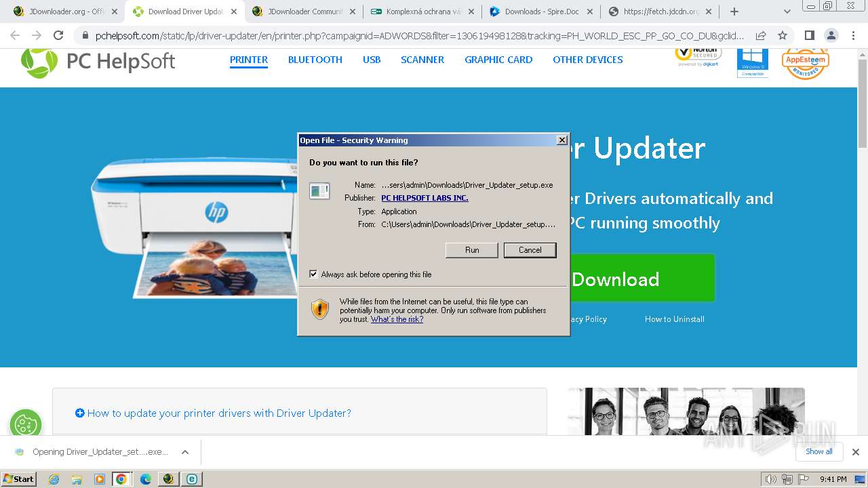The height and width of the screenshot is (488, 868).
Task: Click the AppEsteem badge
Action: coord(805,63)
